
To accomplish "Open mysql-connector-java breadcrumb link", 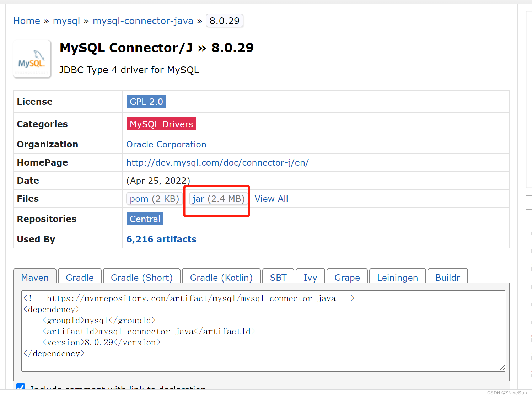I will tap(143, 21).
